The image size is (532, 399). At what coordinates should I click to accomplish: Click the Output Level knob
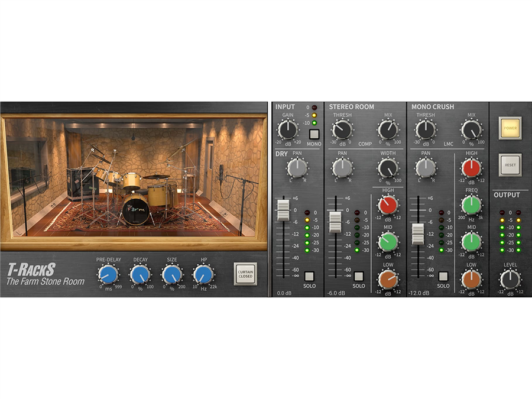pos(510,279)
